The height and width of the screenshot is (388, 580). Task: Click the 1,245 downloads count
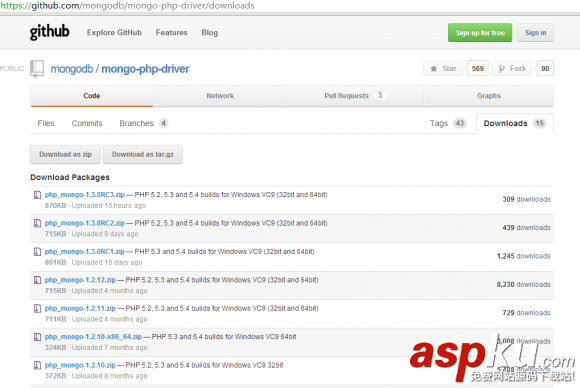tap(524, 256)
